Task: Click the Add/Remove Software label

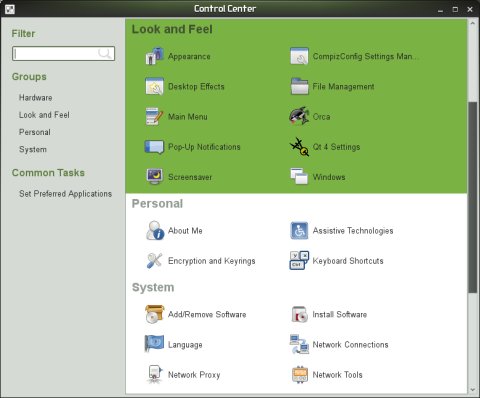Action: click(x=207, y=314)
